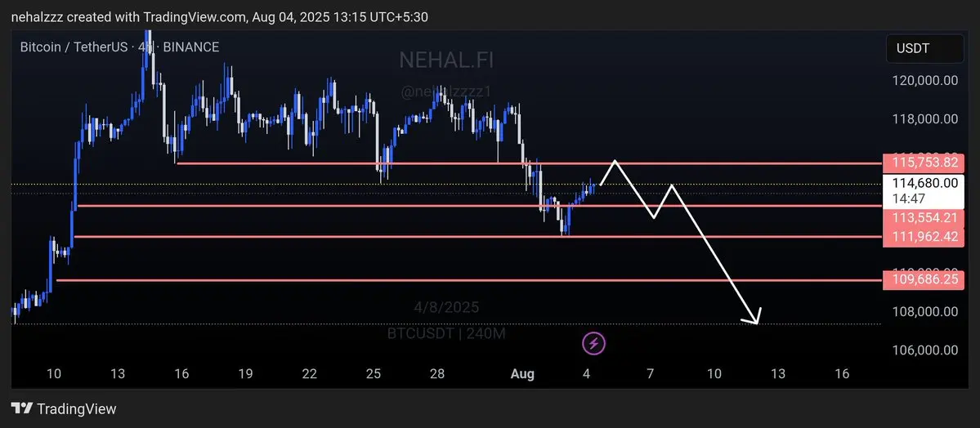
Task: Click the 118,000.00 price axis value
Action: point(925,118)
